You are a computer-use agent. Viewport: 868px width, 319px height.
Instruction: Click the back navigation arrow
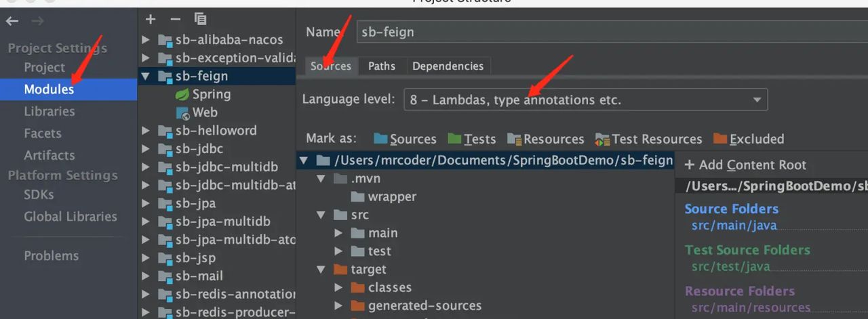(12, 21)
